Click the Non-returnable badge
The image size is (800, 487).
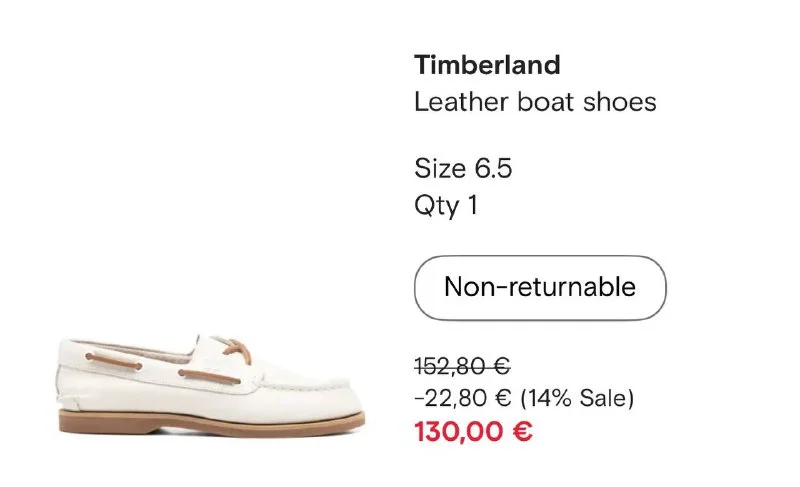(540, 287)
